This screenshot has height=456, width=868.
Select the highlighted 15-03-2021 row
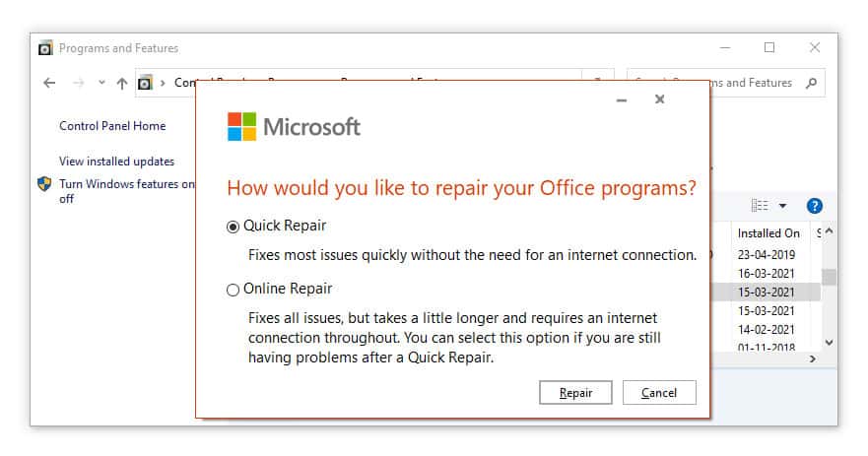[x=767, y=293]
